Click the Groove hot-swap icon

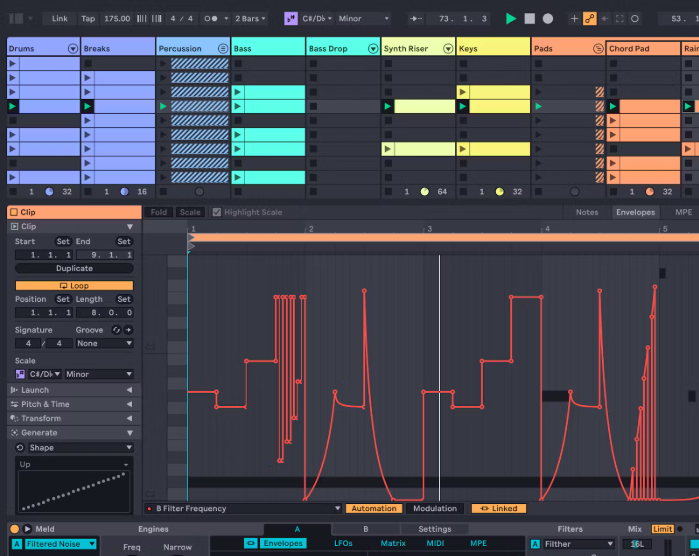(x=116, y=330)
